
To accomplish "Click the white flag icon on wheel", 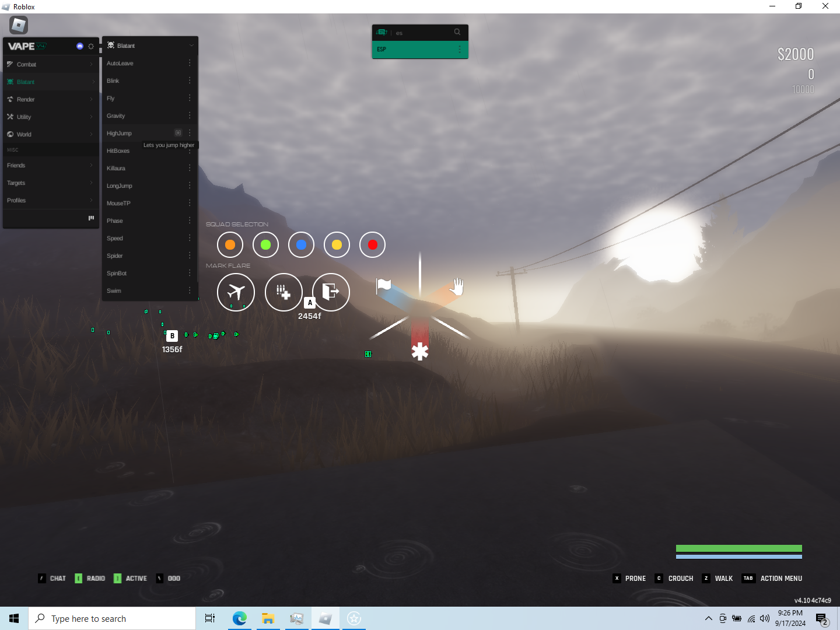I will coord(384,285).
